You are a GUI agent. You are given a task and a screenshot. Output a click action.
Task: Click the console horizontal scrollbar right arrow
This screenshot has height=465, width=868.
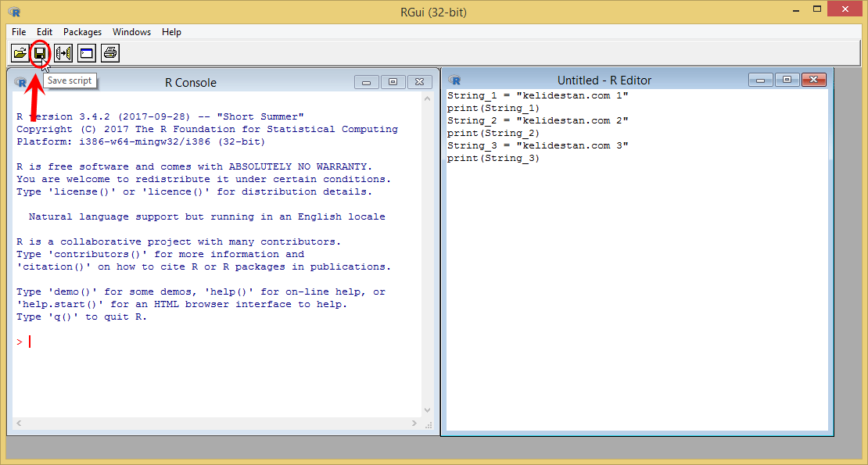(414, 424)
